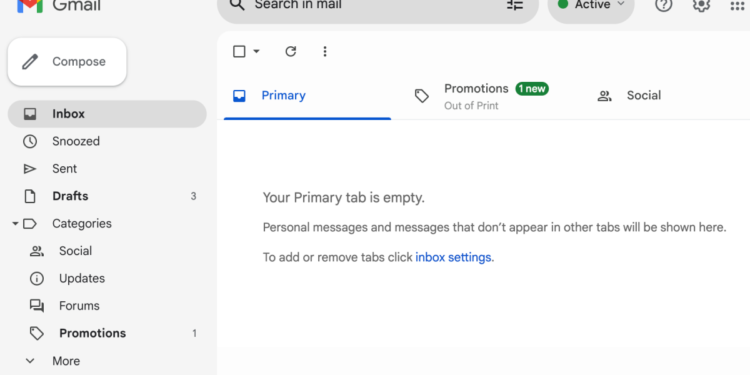Click the Promotions tab tag icon
This screenshot has width=750, height=375.
coord(421,96)
